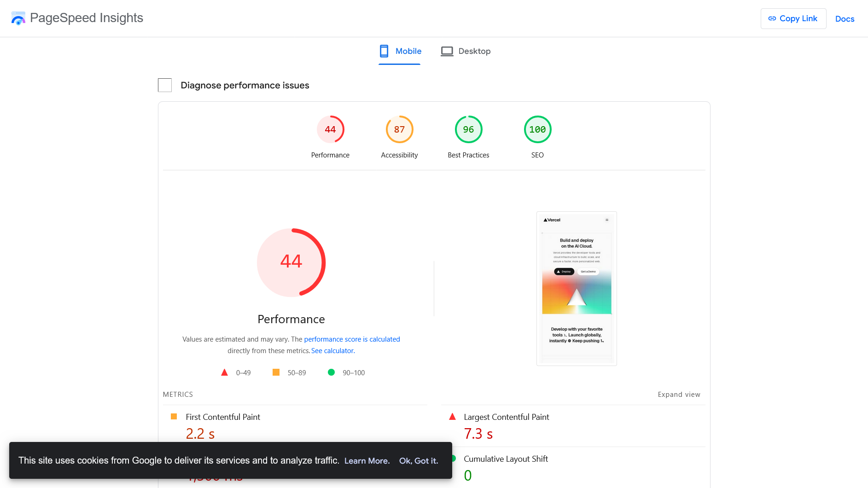
Task: Click the Vercel mobile page screenshot thumbnail
Action: pos(577,289)
